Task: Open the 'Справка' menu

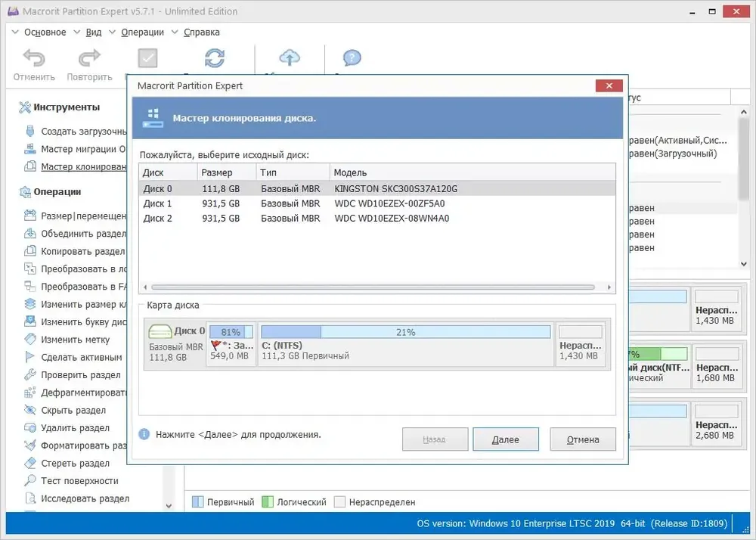Action: [201, 33]
